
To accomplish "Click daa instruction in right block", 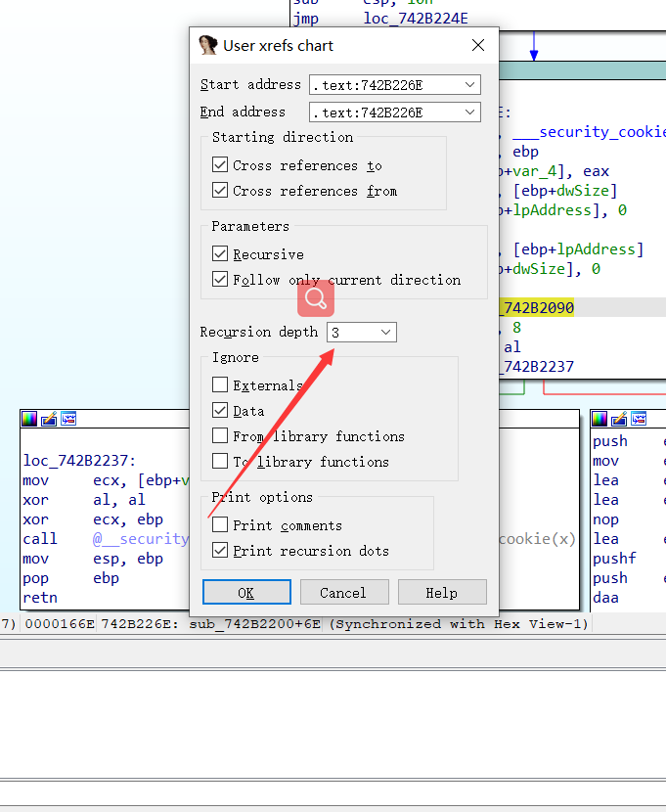I will [605, 598].
